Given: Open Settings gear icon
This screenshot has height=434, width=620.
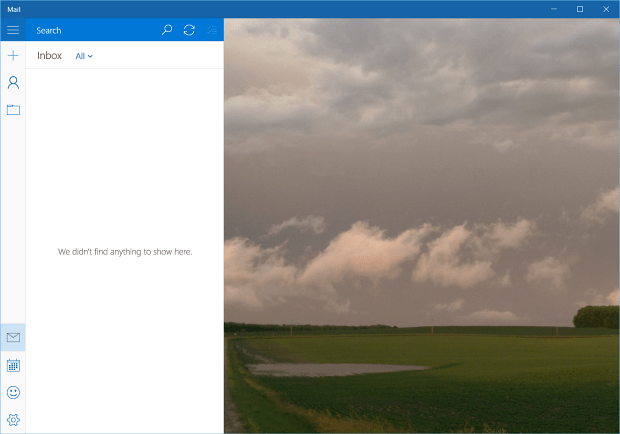Looking at the screenshot, I should pyautogui.click(x=13, y=419).
